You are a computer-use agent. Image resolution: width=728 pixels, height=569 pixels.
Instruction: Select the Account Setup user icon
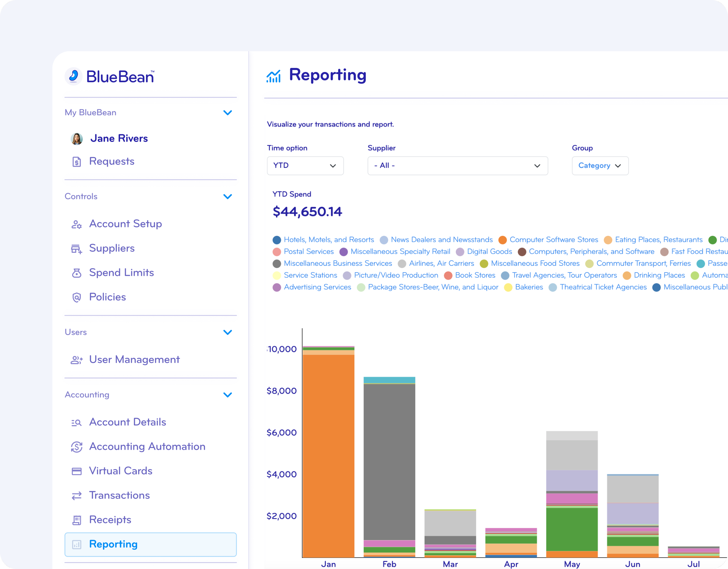[76, 224]
